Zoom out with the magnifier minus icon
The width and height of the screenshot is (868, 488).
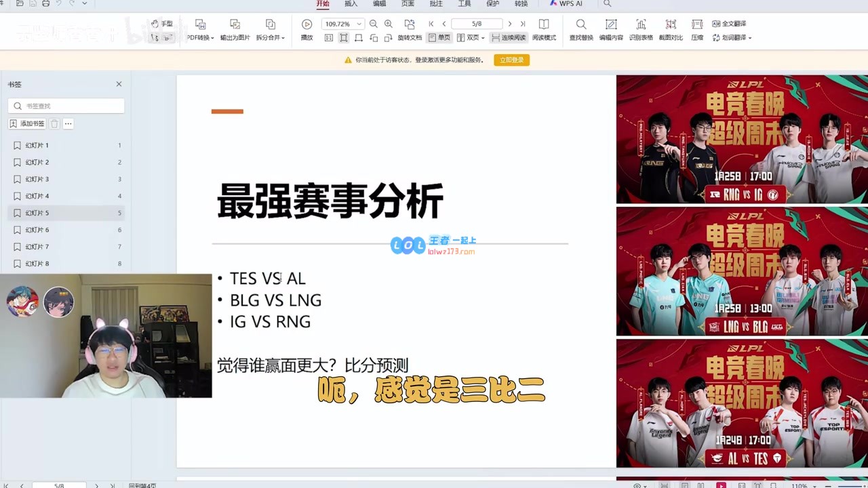373,24
